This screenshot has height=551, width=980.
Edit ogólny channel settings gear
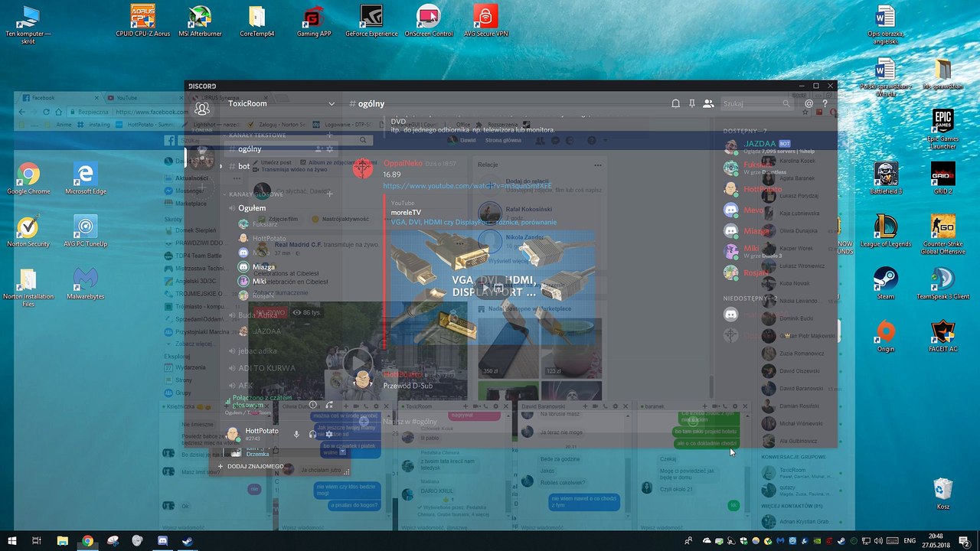coord(330,149)
